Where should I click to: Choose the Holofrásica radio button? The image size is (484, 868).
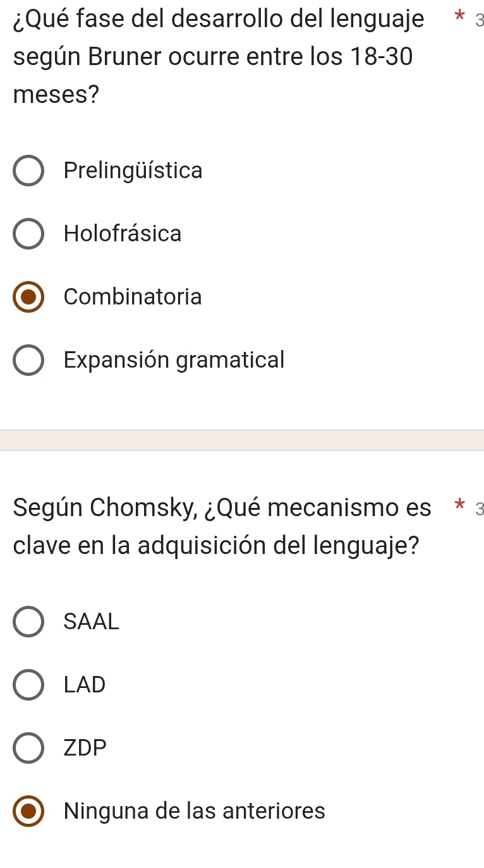29,234
